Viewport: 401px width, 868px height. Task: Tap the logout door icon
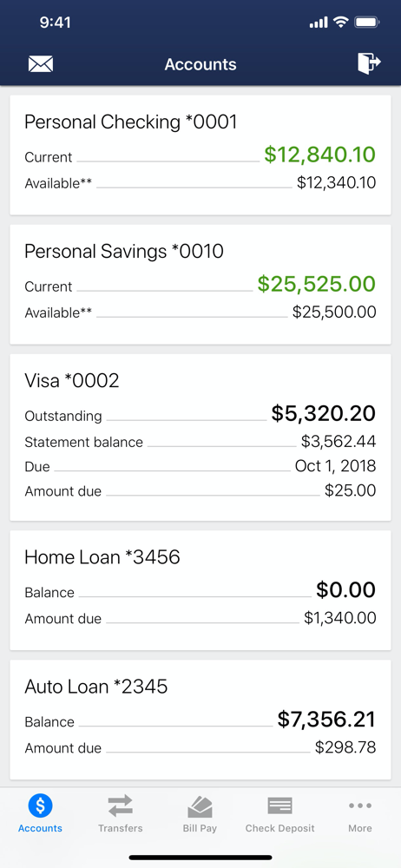coord(369,63)
